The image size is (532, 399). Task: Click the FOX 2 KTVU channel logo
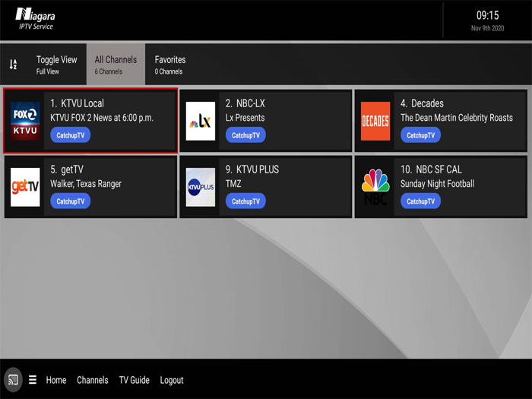tap(25, 121)
